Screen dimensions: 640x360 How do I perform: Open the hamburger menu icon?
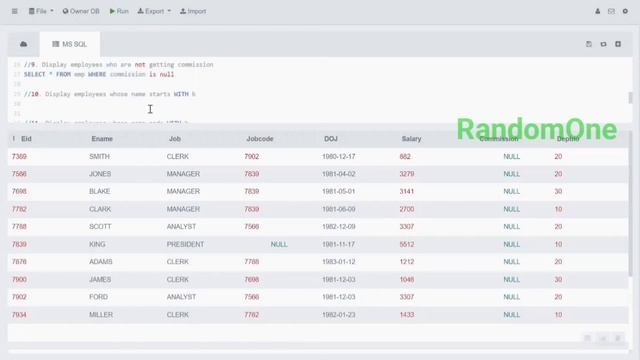pyautogui.click(x=15, y=11)
